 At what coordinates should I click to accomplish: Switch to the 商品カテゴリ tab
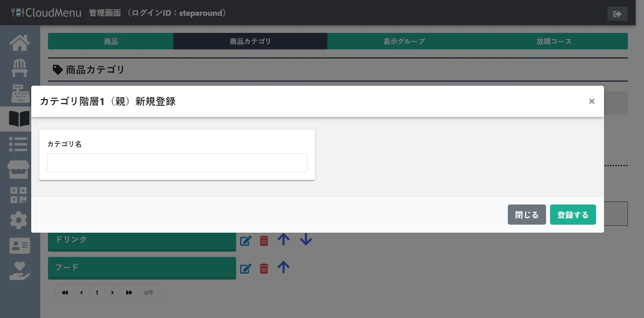[x=250, y=41]
